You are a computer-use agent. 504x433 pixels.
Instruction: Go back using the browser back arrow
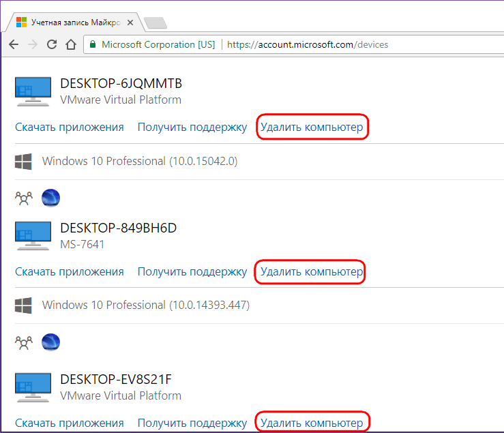[x=14, y=44]
